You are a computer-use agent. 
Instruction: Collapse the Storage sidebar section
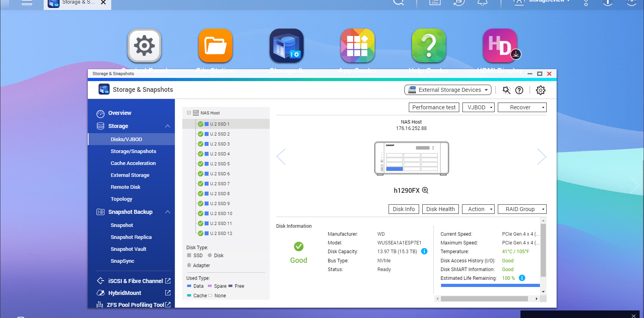coord(168,126)
